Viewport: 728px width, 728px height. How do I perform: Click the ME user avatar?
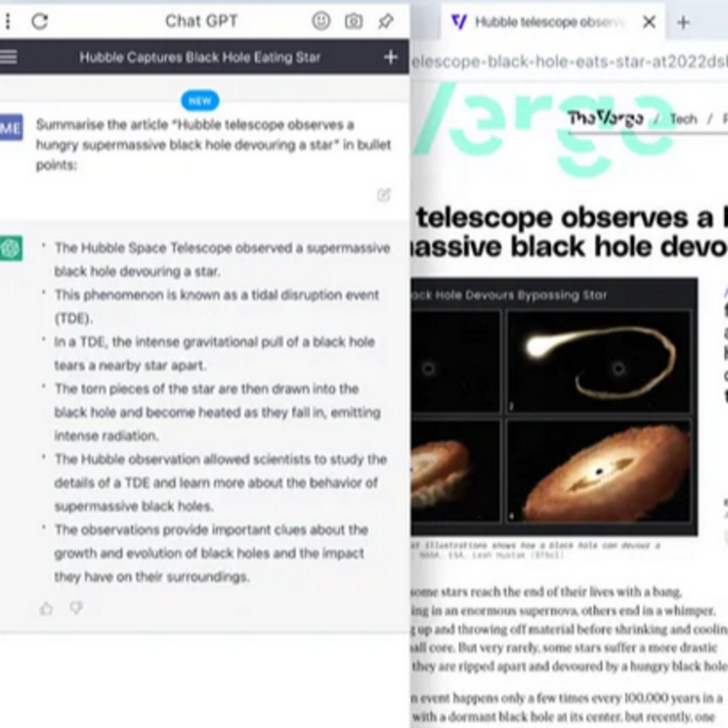(10, 128)
